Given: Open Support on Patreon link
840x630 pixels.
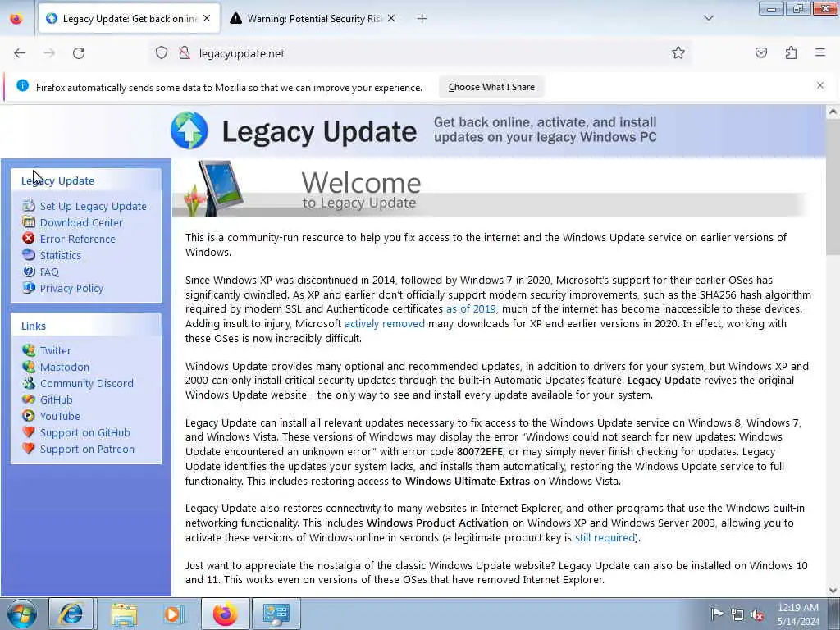Looking at the screenshot, I should click(x=87, y=449).
